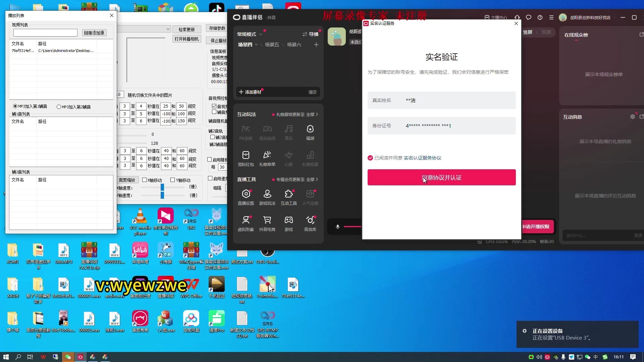Screen dimensions: 644x362
Task: Switch to 场景五 tab
Action: (272, 45)
